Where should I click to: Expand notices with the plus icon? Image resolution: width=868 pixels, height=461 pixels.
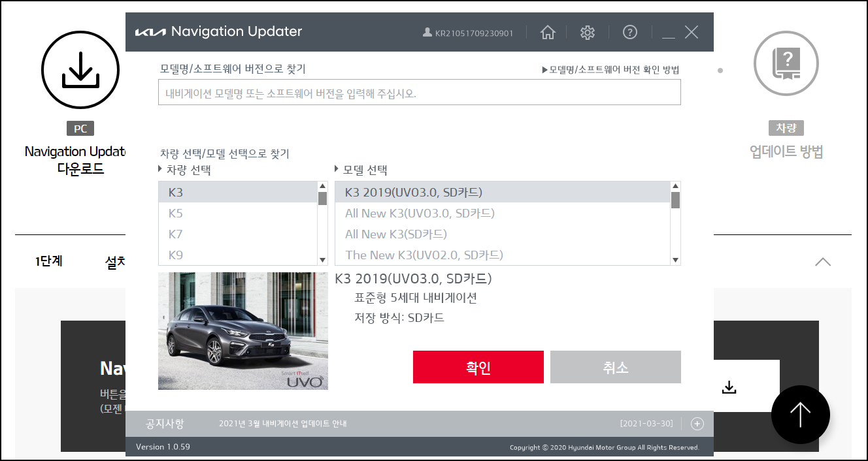point(697,424)
